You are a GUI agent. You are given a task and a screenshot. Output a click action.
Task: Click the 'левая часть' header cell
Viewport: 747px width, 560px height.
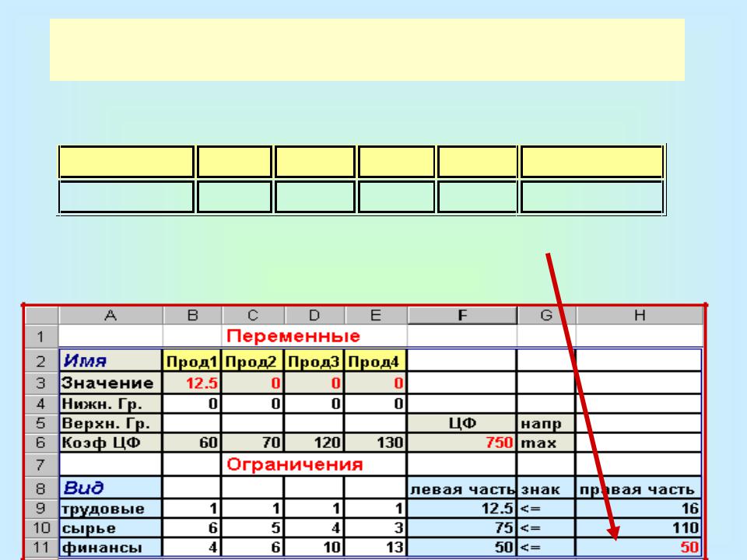pyautogui.click(x=461, y=488)
